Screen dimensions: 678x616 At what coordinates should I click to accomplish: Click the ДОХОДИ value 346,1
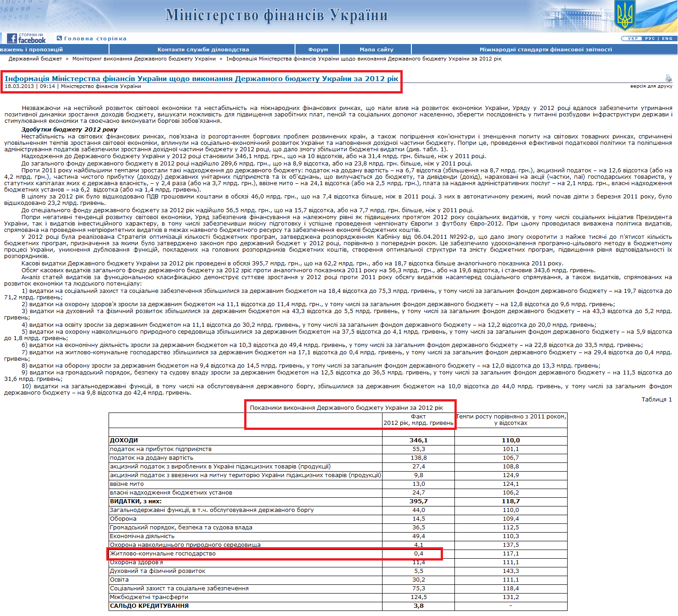click(418, 440)
